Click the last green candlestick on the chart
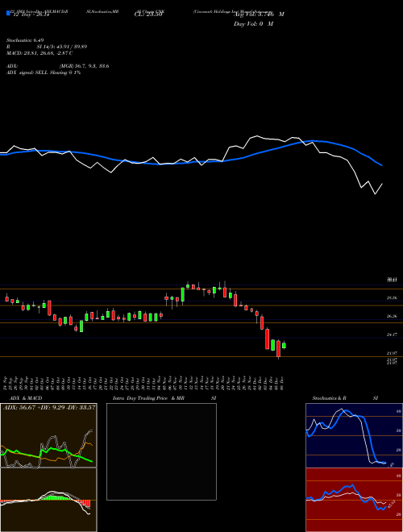Image resolution: width=403 pixels, height=532 pixels. [x=284, y=345]
